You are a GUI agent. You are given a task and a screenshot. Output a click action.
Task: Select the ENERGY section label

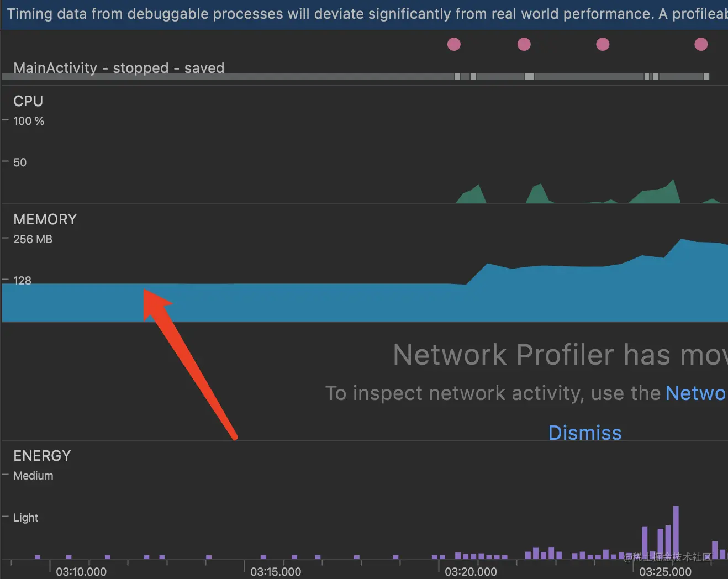pyautogui.click(x=43, y=456)
